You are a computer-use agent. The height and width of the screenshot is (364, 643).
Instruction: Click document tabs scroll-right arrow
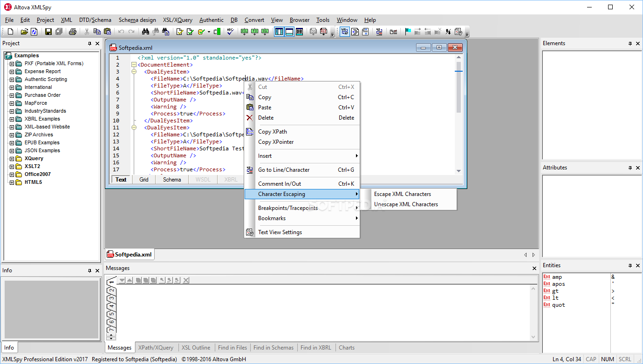pyautogui.click(x=534, y=255)
